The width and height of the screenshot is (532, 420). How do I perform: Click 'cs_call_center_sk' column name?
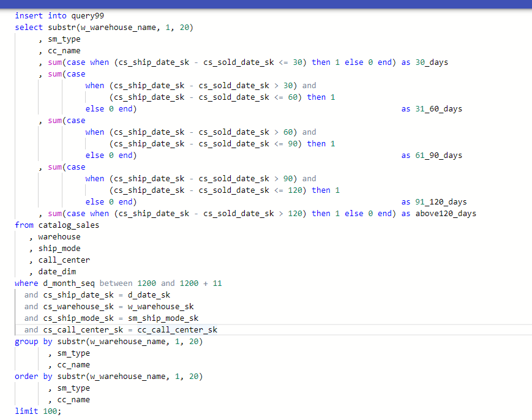(x=83, y=330)
